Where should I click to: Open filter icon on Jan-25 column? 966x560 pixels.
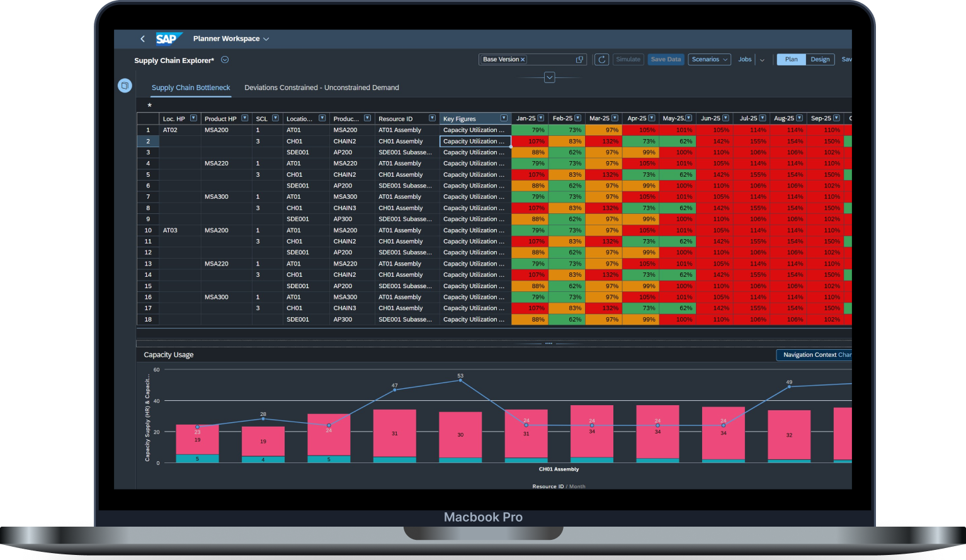(x=541, y=118)
